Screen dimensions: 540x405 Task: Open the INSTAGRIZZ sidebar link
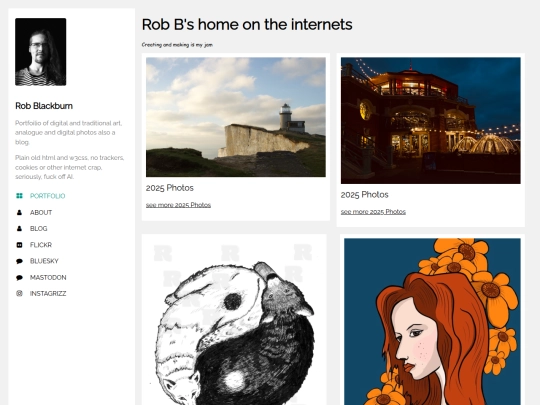pos(48,293)
